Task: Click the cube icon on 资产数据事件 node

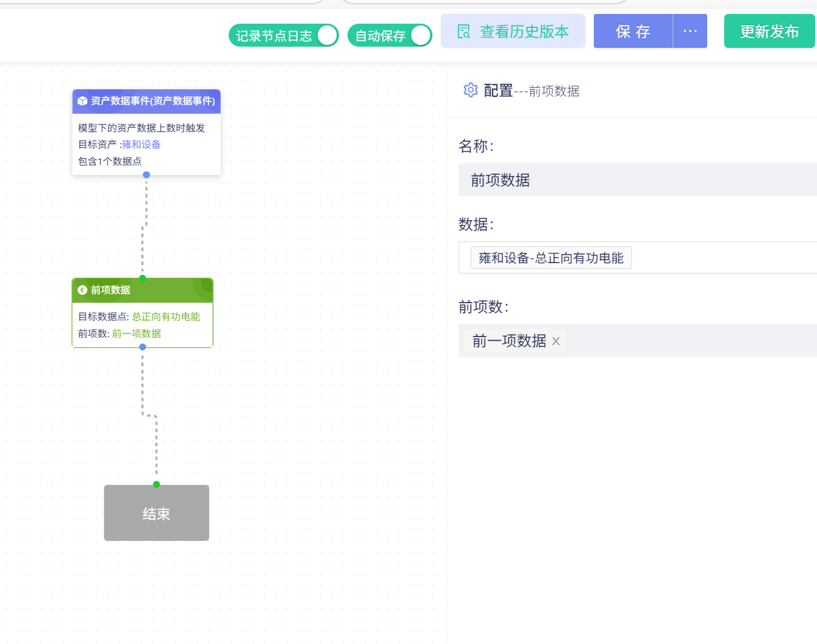Action: coord(82,101)
